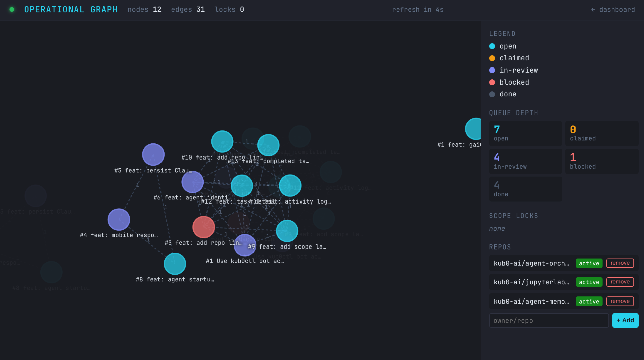Select the #6 agent identity purple node
The image size is (644, 360).
coord(192,182)
